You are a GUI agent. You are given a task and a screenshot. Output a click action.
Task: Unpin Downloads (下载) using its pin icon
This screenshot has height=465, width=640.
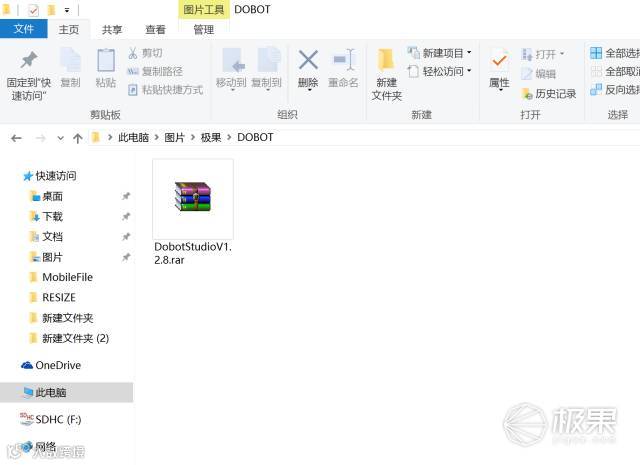(x=126, y=216)
